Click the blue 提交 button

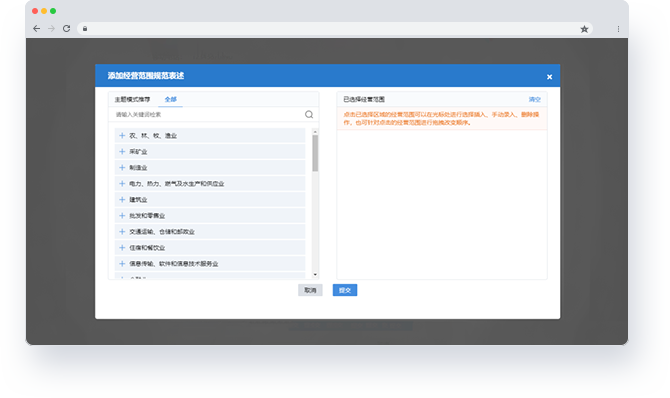[345, 290]
